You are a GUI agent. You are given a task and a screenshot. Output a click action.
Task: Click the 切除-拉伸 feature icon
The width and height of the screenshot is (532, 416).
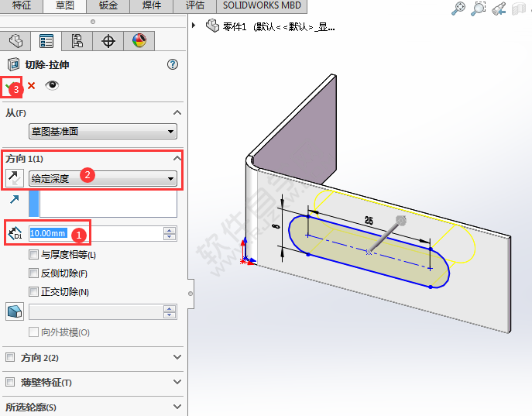[x=14, y=64]
